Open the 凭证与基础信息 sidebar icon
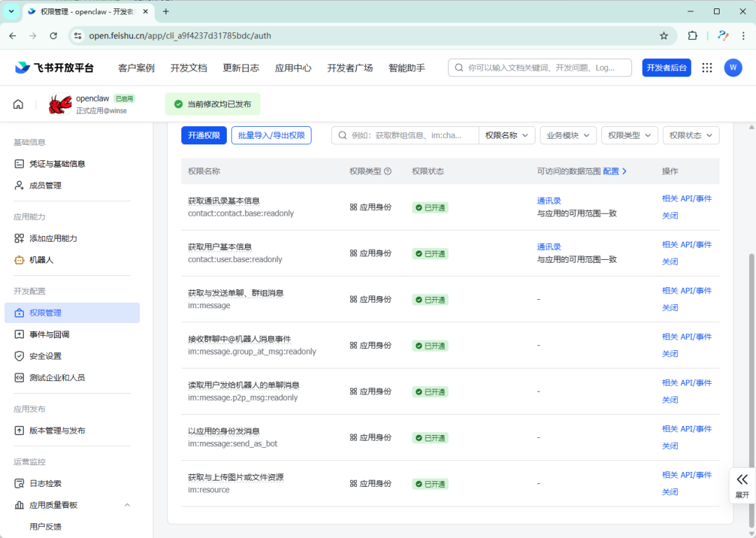This screenshot has width=756, height=538. click(x=20, y=163)
